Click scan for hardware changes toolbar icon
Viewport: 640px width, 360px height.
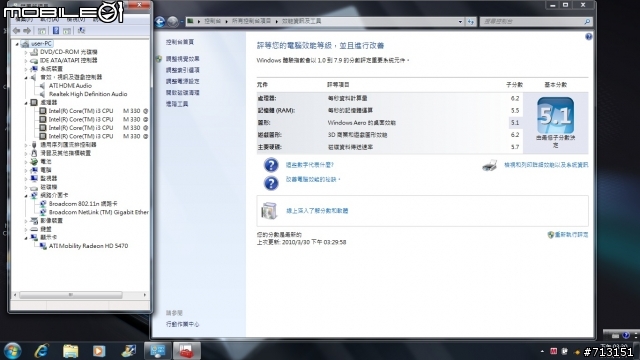pyautogui.click(x=81, y=31)
